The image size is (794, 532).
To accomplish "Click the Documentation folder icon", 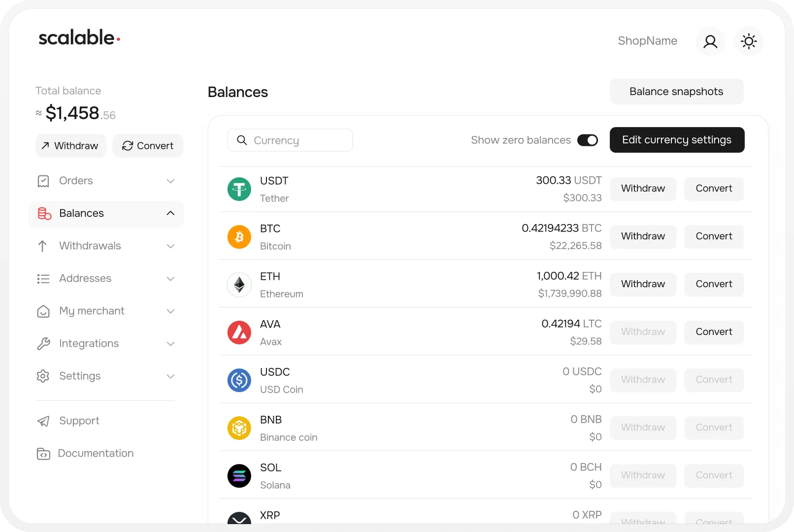I will pos(43,454).
